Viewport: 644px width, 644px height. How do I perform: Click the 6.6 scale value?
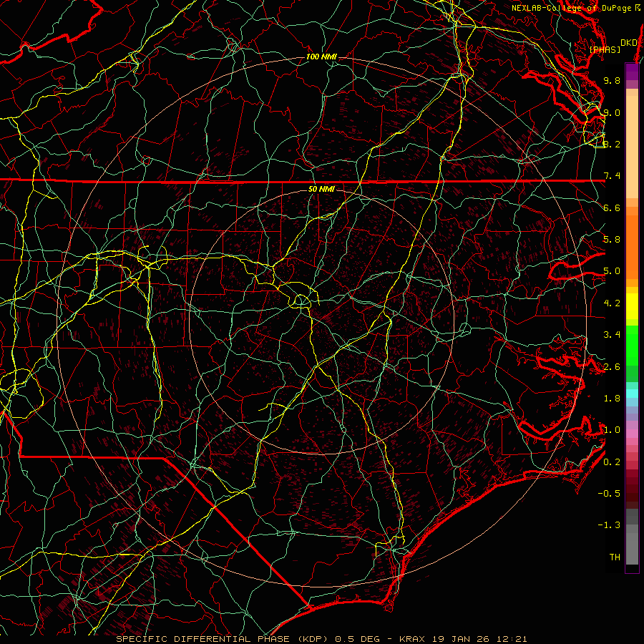click(612, 208)
